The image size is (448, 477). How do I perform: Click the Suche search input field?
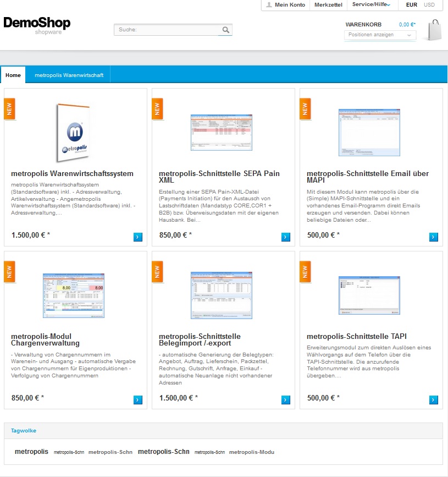(168, 30)
